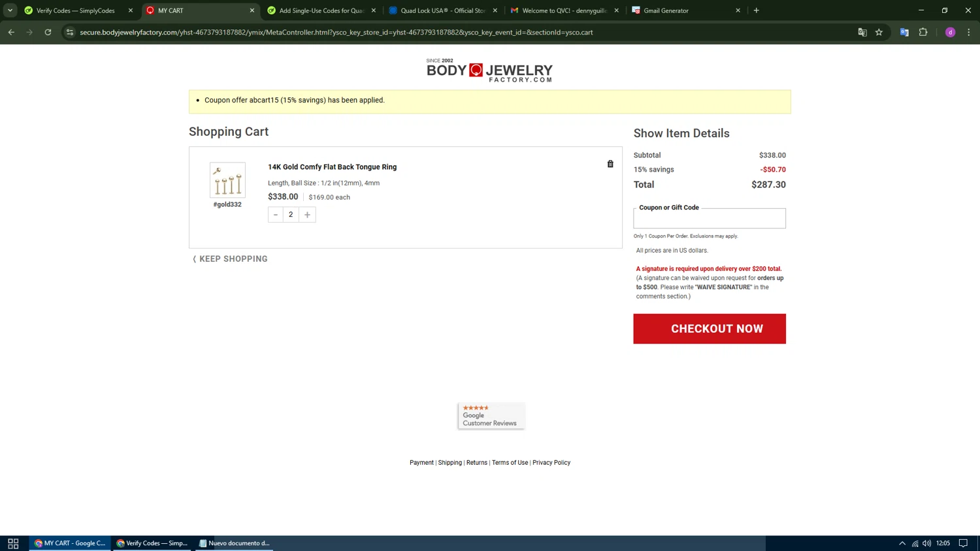Show hidden system tray icons

pos(902,543)
